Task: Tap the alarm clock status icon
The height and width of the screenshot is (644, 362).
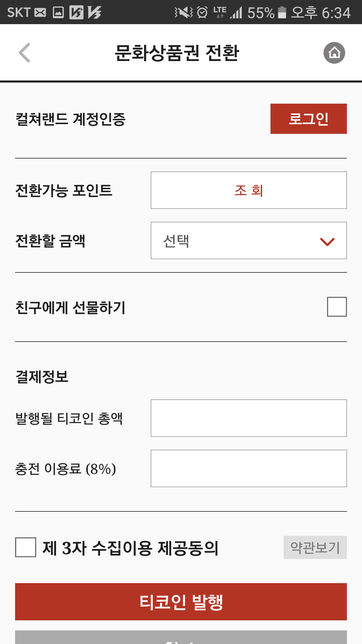Action: click(x=202, y=12)
